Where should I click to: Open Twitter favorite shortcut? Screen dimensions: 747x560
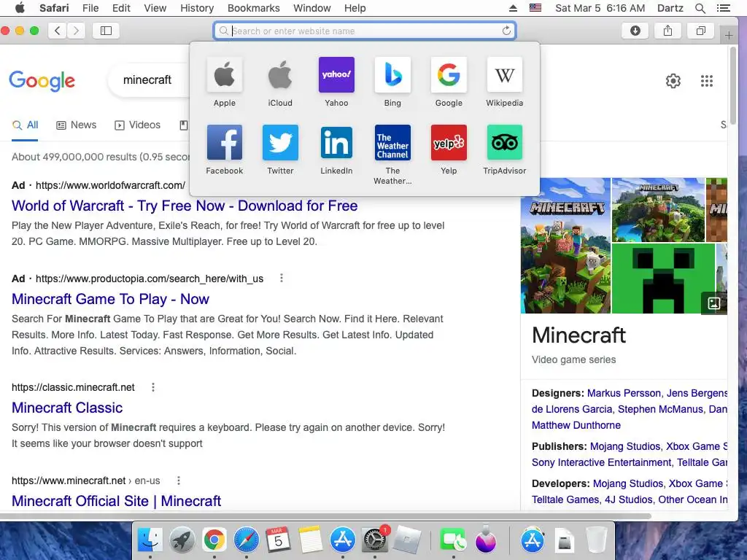coord(280,143)
